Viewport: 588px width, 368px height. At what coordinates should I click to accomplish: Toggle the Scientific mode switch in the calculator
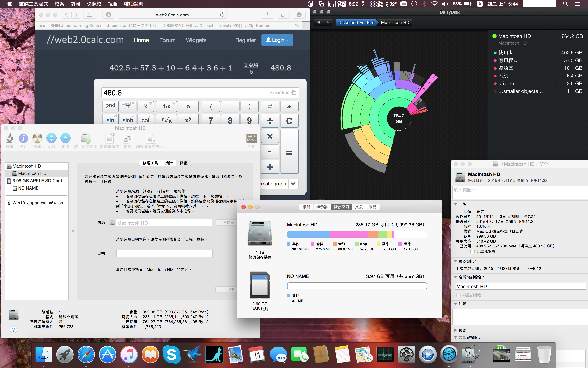pos(283,93)
